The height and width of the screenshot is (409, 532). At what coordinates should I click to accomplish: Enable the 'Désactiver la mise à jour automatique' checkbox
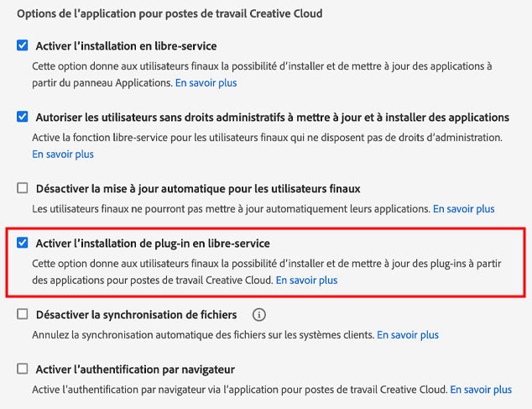click(23, 189)
